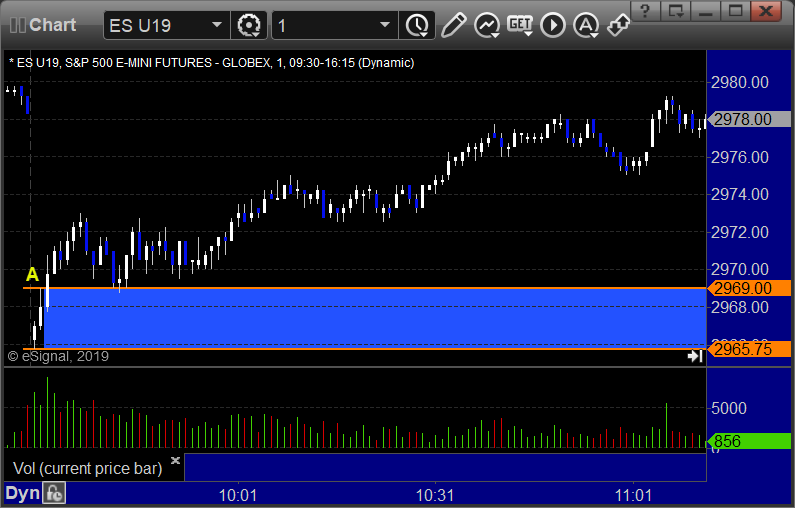The image size is (795, 508).
Task: Open the time template clock icon
Action: [417, 25]
